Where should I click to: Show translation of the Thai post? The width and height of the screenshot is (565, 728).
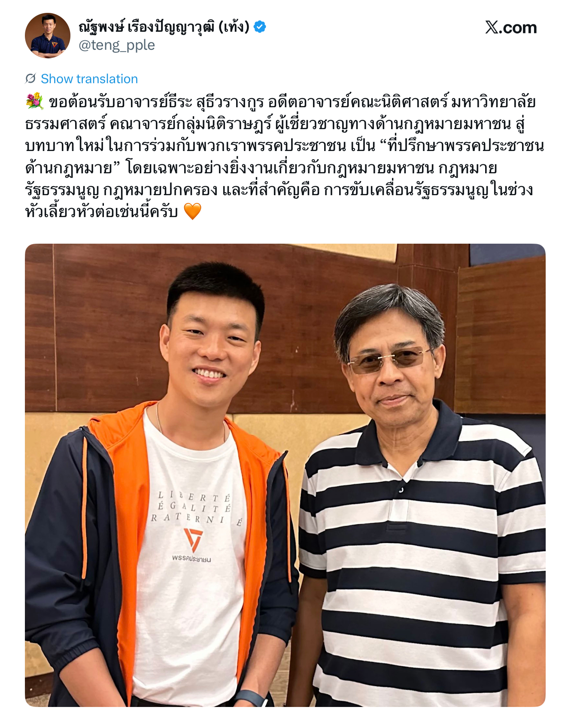point(89,79)
